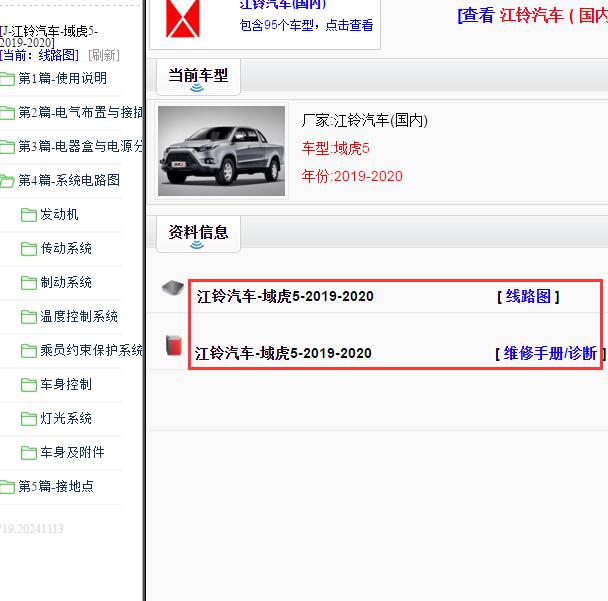Click the 第3篇-电器盒与电源 folder icon
Screen dimensions: 608x601
[x=7, y=147]
